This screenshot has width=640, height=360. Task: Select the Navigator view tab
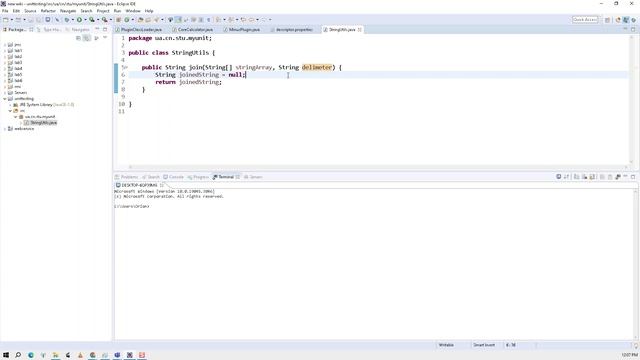pyautogui.click(x=78, y=30)
